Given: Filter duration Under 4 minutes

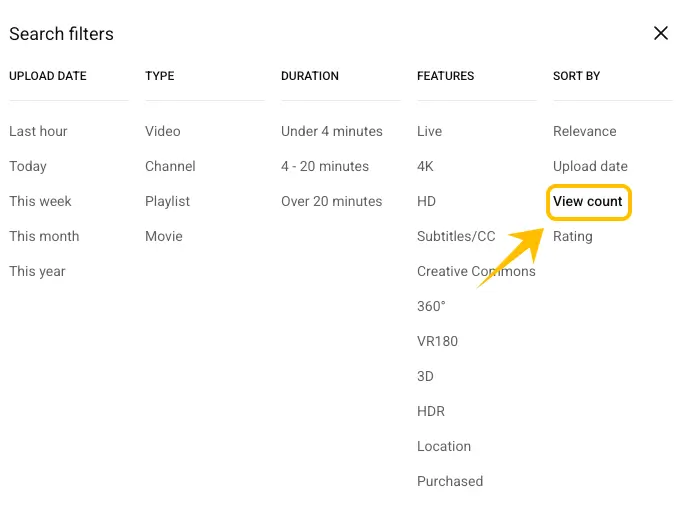Looking at the screenshot, I should tap(331, 131).
